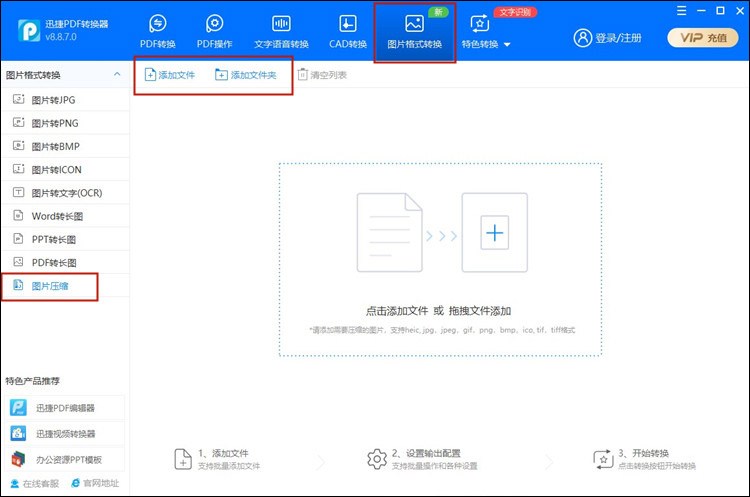Click 点击添加文件 或 拖拽文件添加 text
This screenshot has height=497, width=750.
[439, 311]
